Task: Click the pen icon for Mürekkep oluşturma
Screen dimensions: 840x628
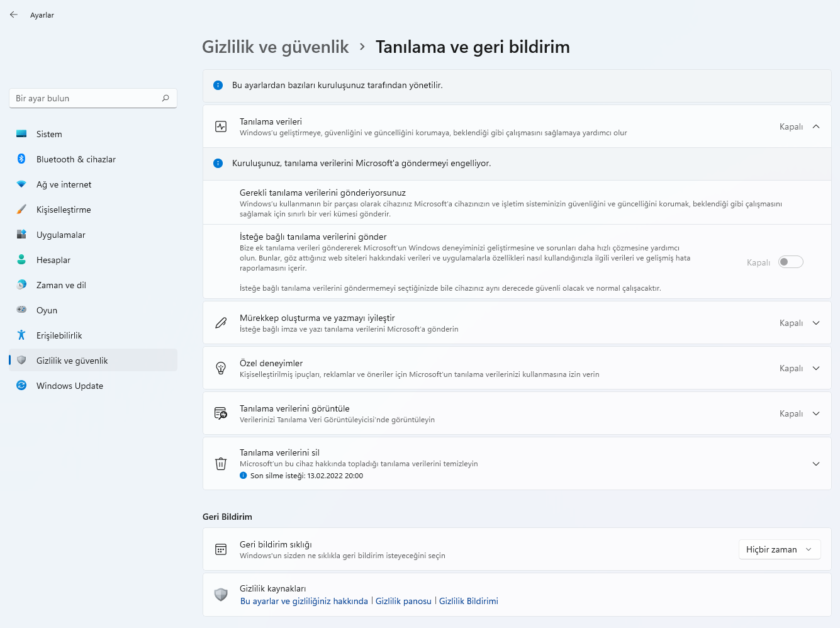Action: click(221, 323)
